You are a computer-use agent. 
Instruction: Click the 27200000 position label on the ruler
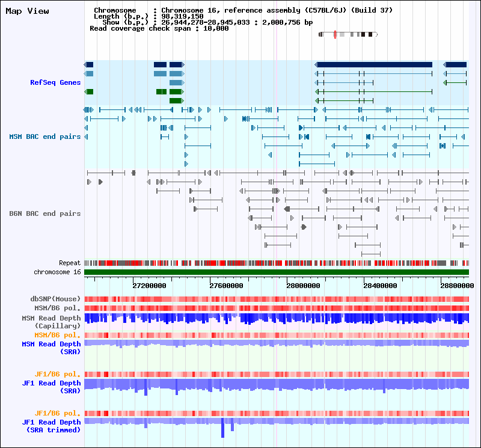pyautogui.click(x=149, y=286)
